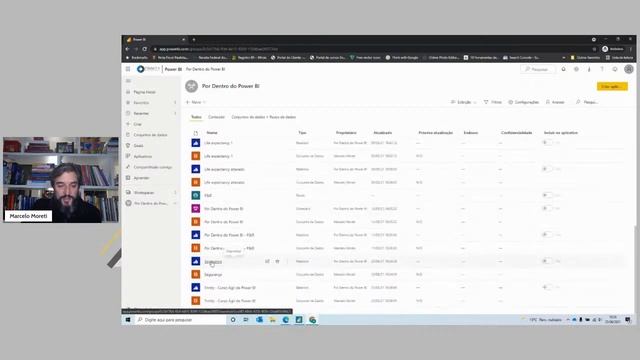Sort by the Nome column header

pyautogui.click(x=212, y=133)
